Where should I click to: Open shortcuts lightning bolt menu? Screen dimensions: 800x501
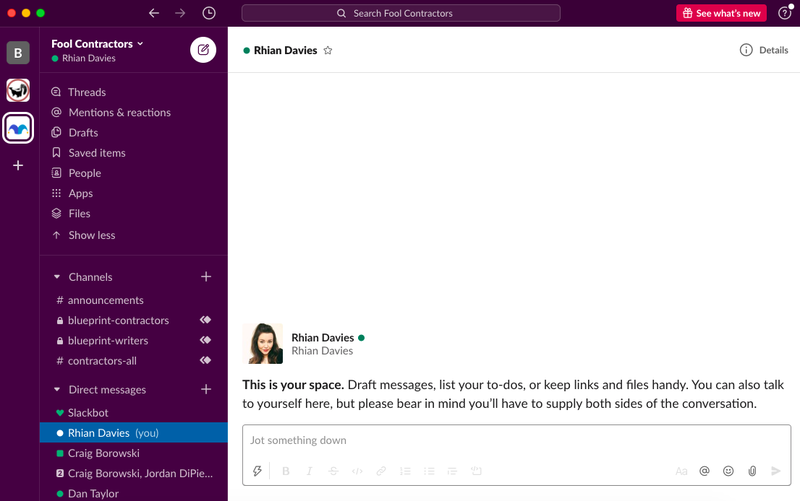[x=257, y=471]
